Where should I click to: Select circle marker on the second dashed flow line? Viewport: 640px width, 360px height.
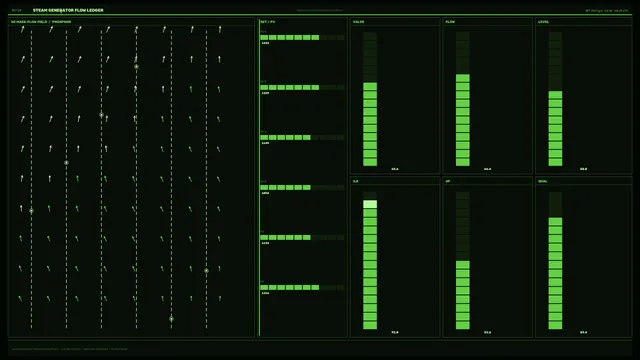click(67, 163)
